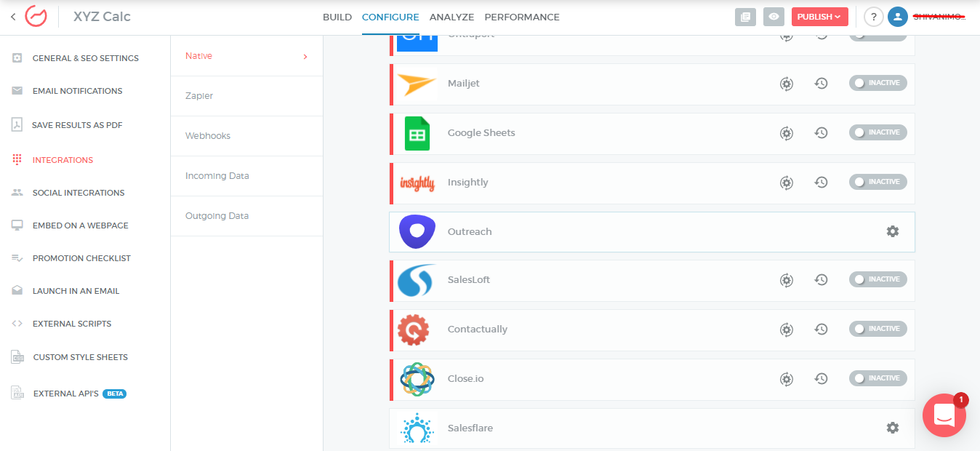This screenshot has width=980, height=451.
Task: Select the CONFIGURE tab
Action: 390,17
